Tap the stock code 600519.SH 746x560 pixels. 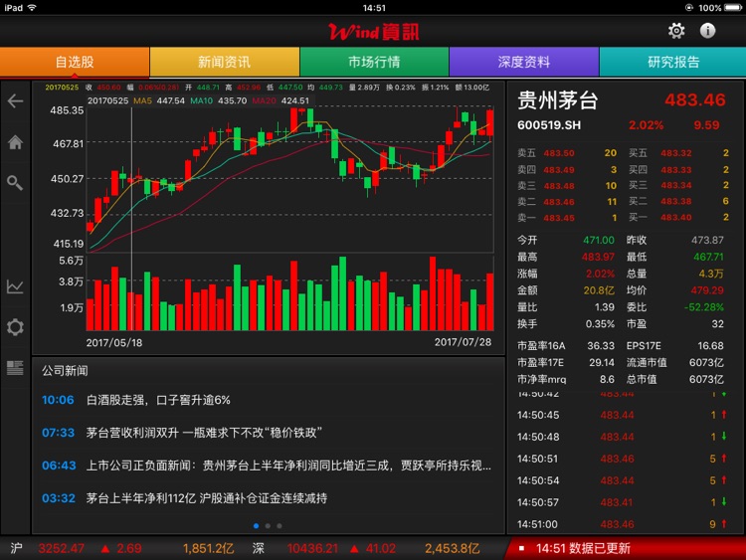click(x=549, y=125)
